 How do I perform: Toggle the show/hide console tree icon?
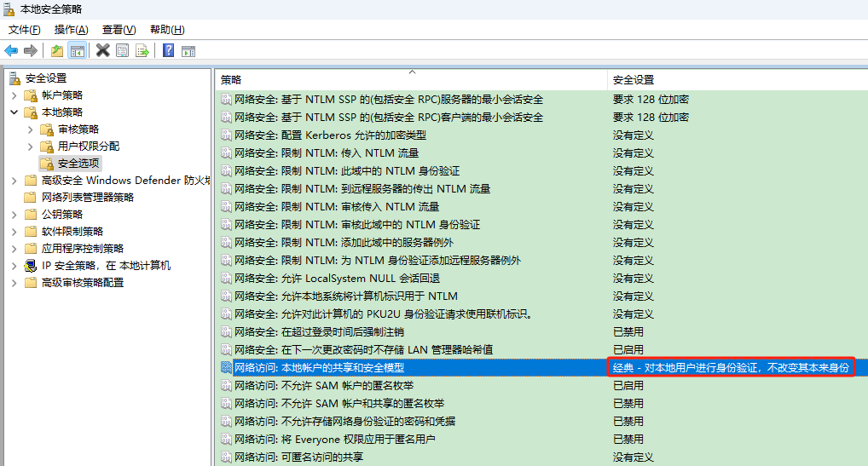pyautogui.click(x=78, y=51)
